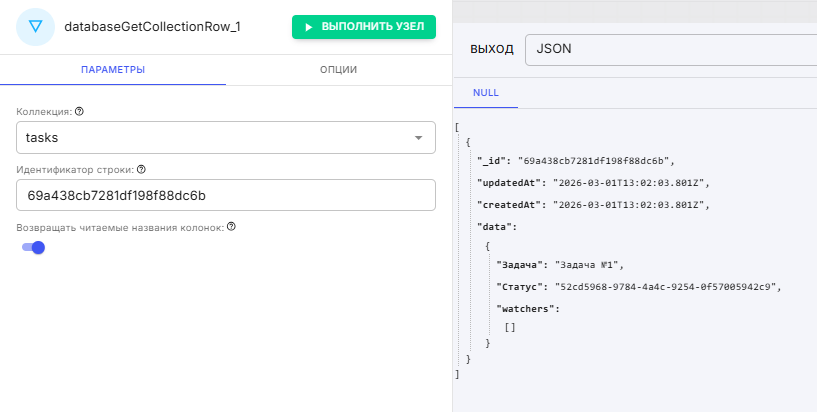817x412 pixels.
Task: Open the Коллекция dropdown showing tasks
Action: pos(226,138)
